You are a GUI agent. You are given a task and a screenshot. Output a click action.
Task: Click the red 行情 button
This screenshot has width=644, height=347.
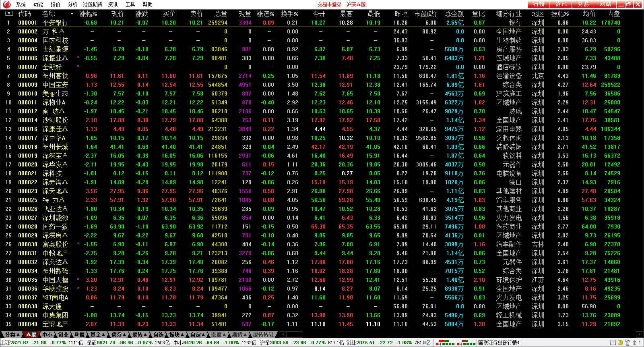point(539,4)
